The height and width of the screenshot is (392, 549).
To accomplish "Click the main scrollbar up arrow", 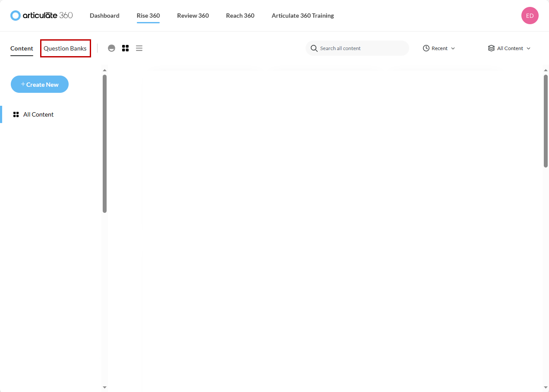I will click(546, 70).
